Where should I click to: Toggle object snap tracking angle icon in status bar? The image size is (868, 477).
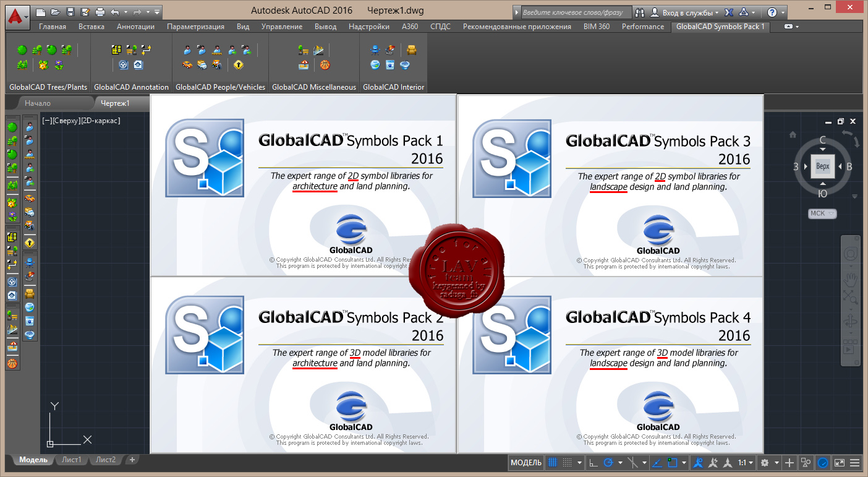point(657,462)
